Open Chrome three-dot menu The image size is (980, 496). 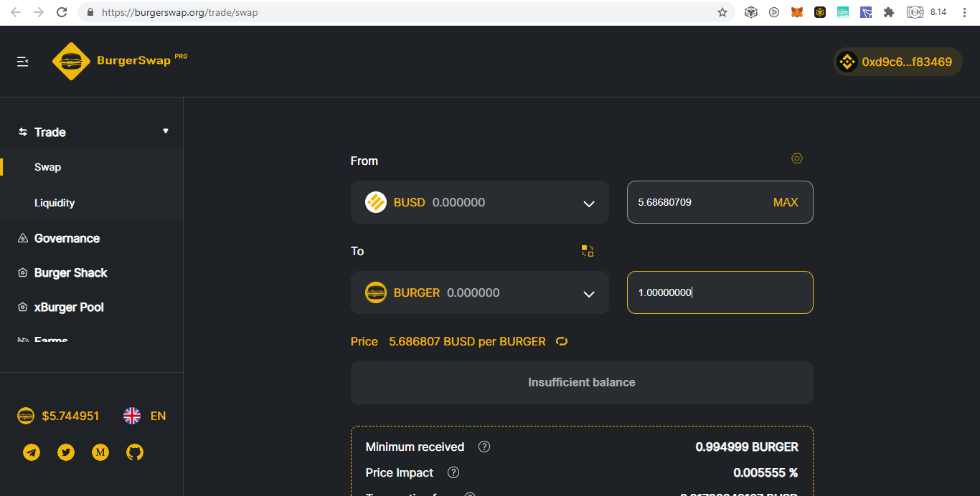tap(965, 12)
